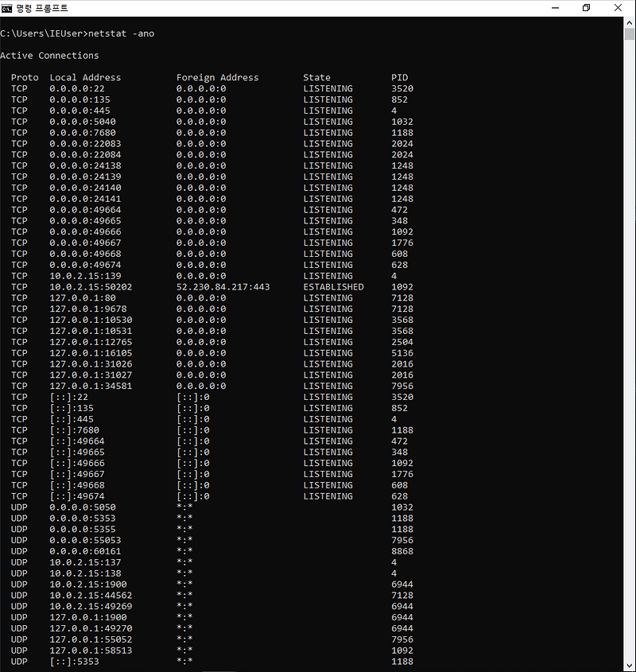Select UDP local address 127.0.0.1:49270

point(91,629)
